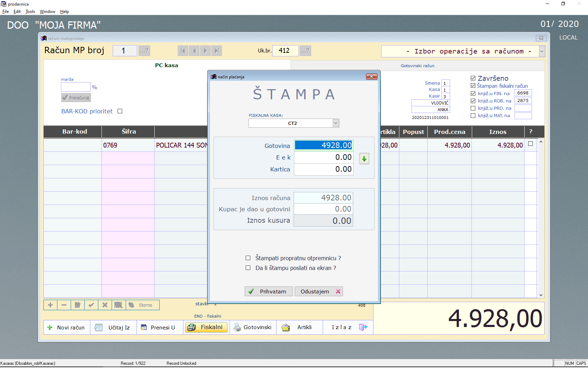The width and height of the screenshot is (588, 377).
Task: Check Štampati propratnu otpremnicu option
Action: (x=248, y=258)
